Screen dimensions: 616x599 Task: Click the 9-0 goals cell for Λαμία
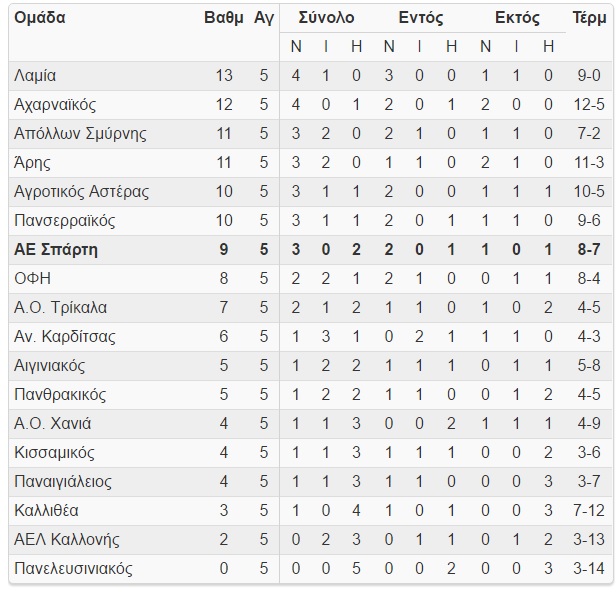pyautogui.click(x=589, y=75)
